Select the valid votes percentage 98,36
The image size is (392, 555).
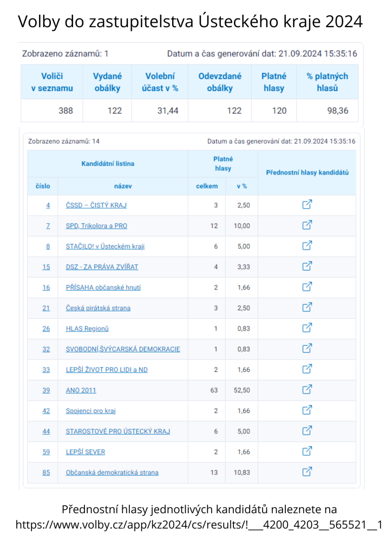pyautogui.click(x=337, y=111)
